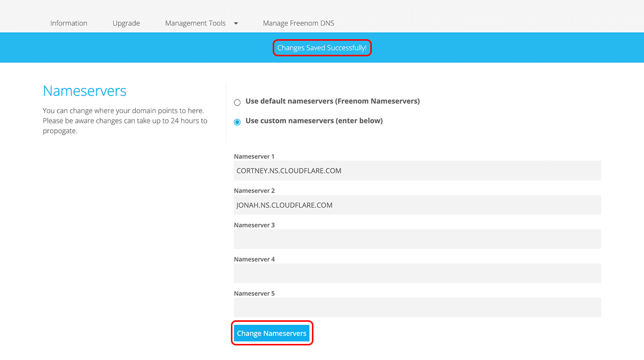Click the 'Nameserver 5' field label
644x360 pixels.
point(254,293)
